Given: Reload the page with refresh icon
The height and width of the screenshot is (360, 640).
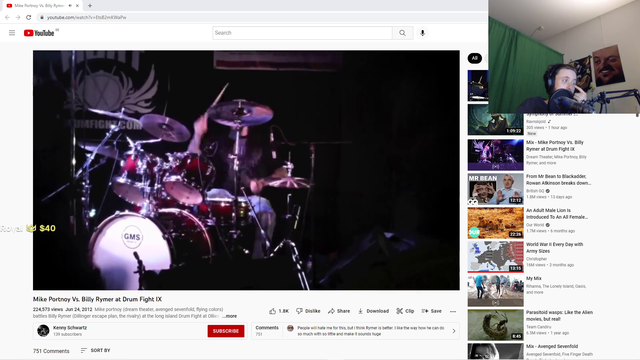Looking at the screenshot, I should coord(29,18).
